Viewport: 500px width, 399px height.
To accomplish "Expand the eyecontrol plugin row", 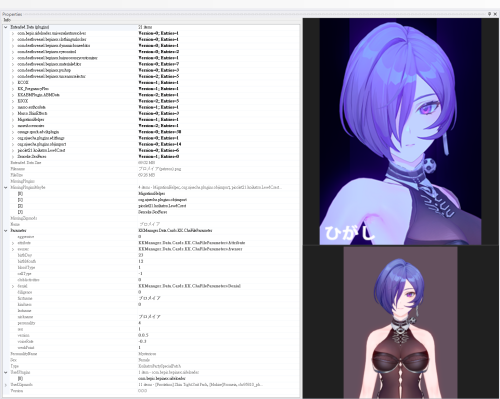I will 13,52.
